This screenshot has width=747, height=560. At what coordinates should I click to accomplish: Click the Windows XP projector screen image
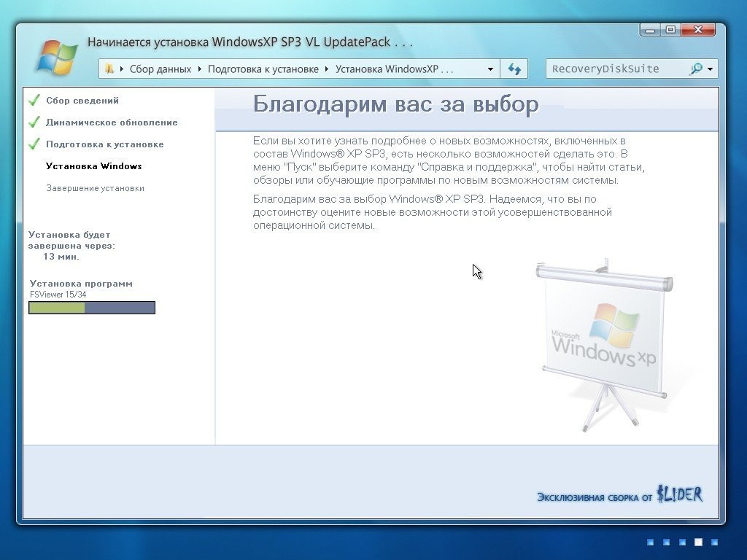click(x=605, y=345)
